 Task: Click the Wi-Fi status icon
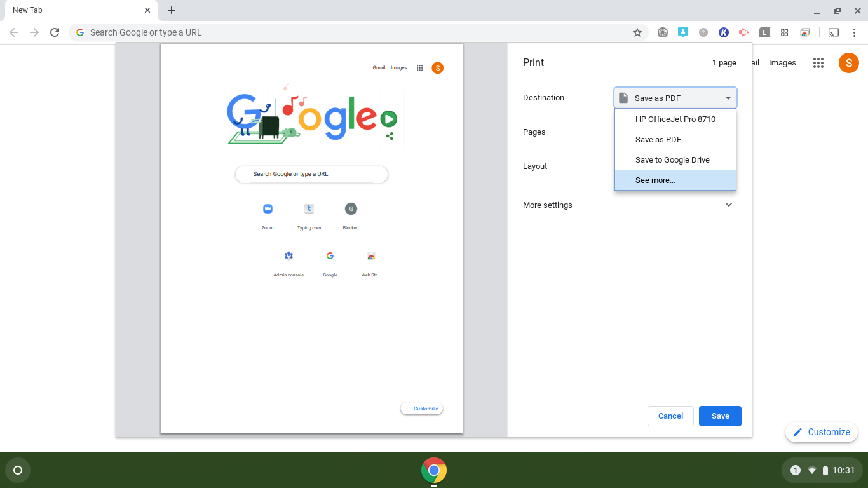(811, 470)
